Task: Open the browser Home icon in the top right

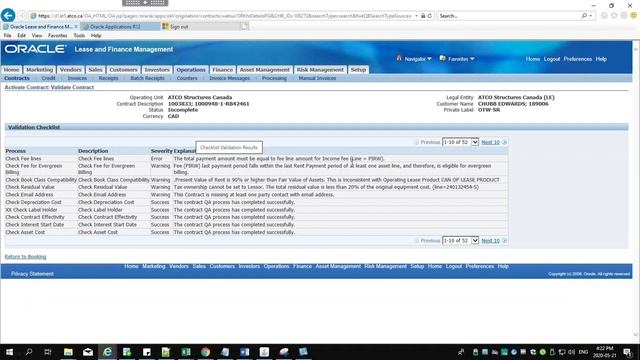Action: coord(604,16)
